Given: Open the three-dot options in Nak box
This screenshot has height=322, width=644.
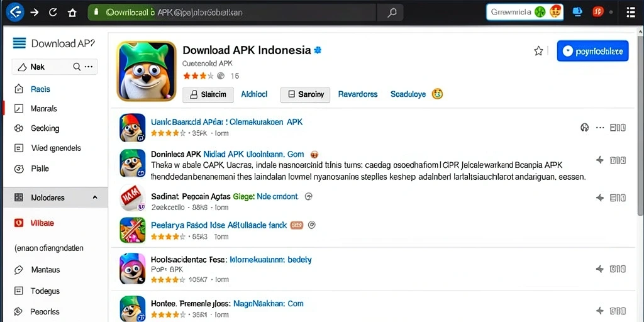Looking at the screenshot, I should [x=89, y=67].
